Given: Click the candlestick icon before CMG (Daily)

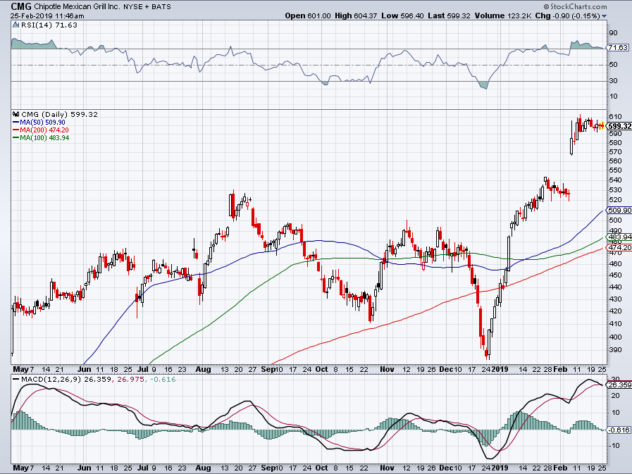Looking at the screenshot, I should 15,114.
